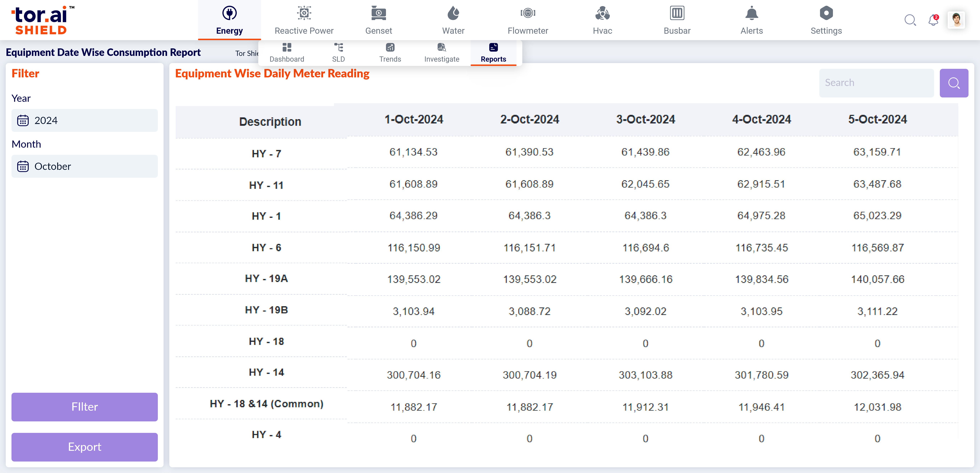Select the Genset menu label
The width and height of the screenshot is (980, 473).
[379, 31]
